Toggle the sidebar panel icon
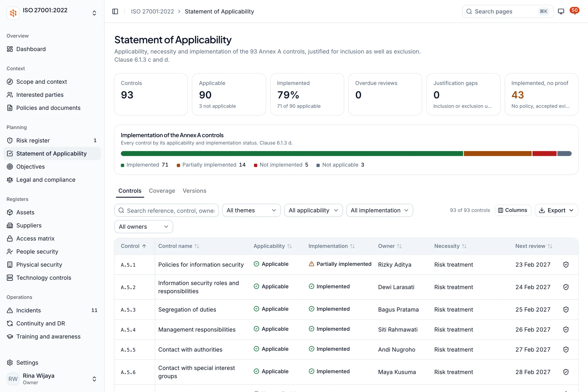Image resolution: width=588 pixels, height=392 pixels. click(115, 12)
